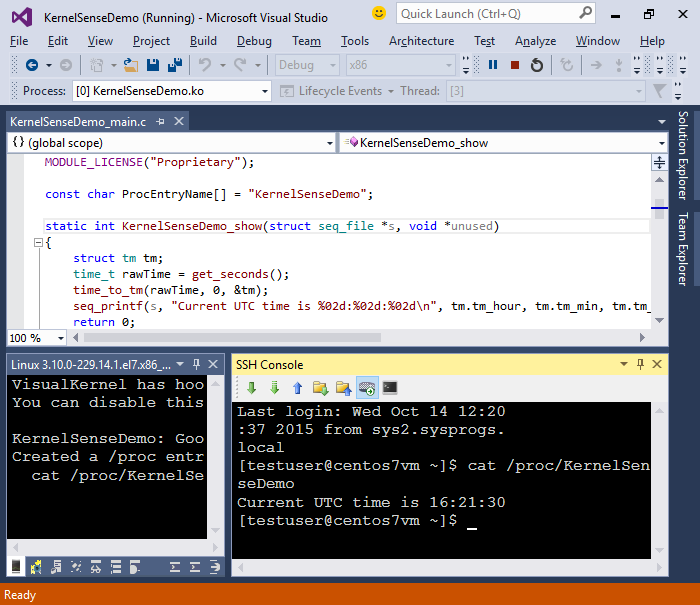Click the folder upload icon in SSH Console
This screenshot has width=700, height=605.
point(343,388)
